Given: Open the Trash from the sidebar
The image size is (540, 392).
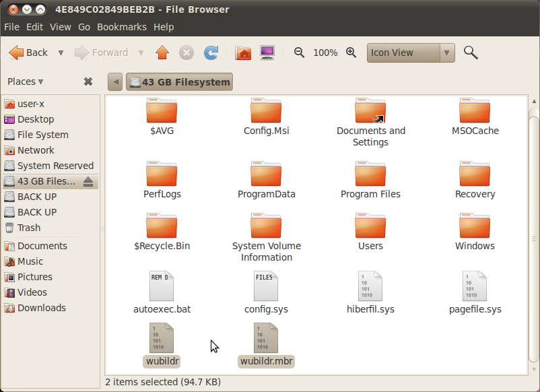Looking at the screenshot, I should coord(28,228).
